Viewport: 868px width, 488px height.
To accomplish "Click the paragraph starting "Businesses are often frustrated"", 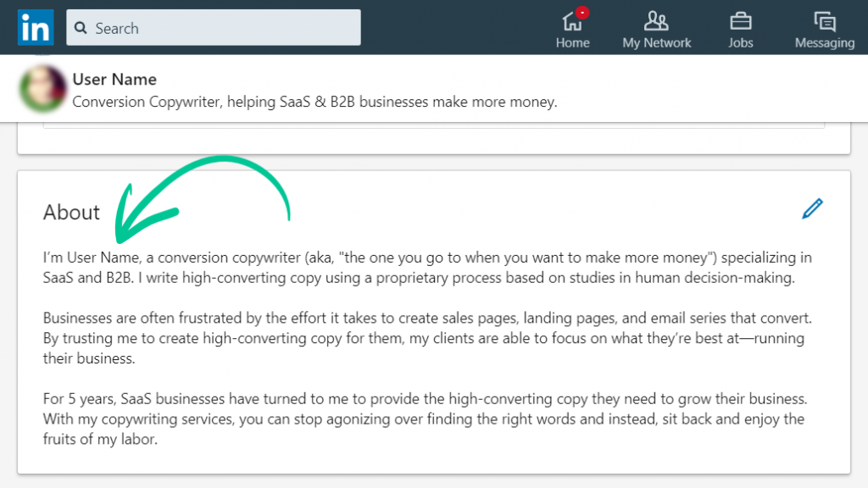I will tap(427, 338).
